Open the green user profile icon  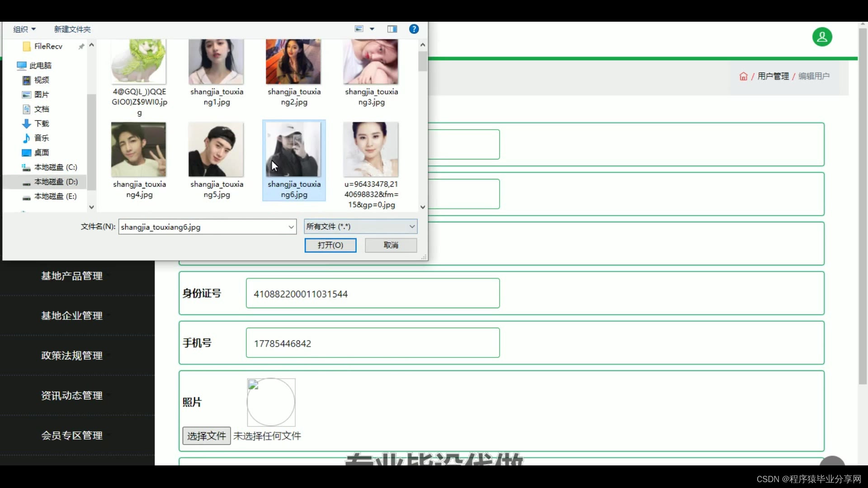(x=822, y=37)
